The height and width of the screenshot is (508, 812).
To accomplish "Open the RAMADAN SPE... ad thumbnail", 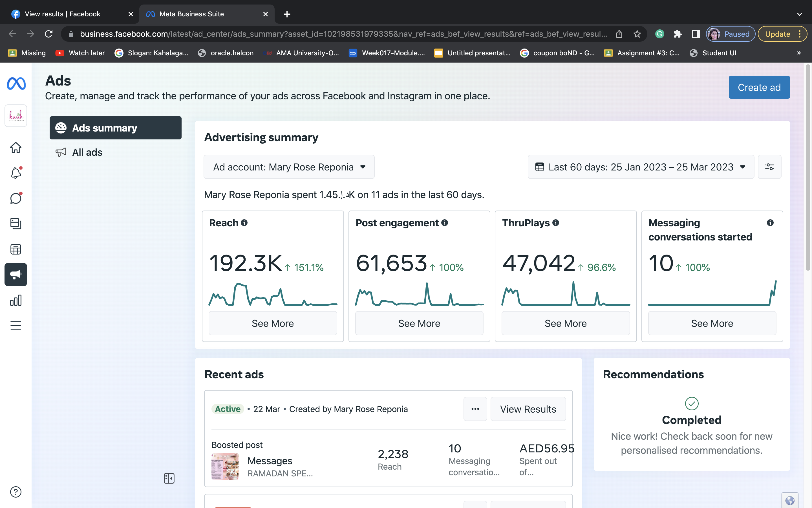I will 225,466.
